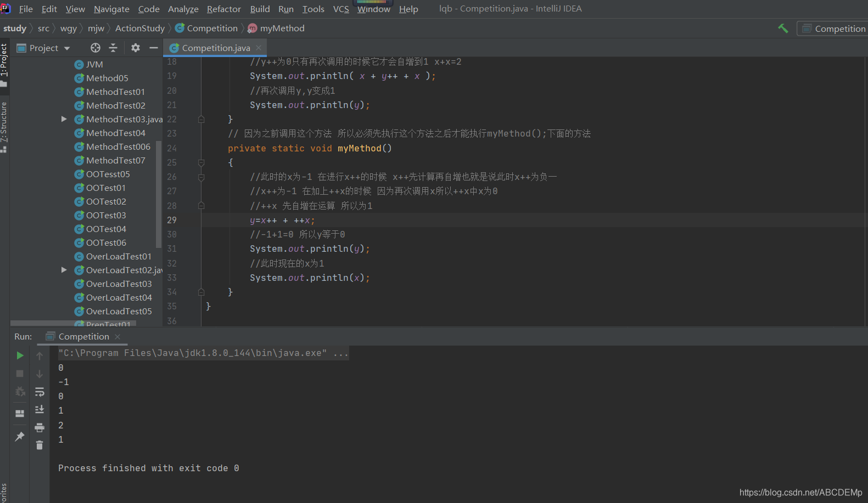This screenshot has height=503, width=868.
Task: Toggle the Structure tool window button
Action: click(x=4, y=126)
